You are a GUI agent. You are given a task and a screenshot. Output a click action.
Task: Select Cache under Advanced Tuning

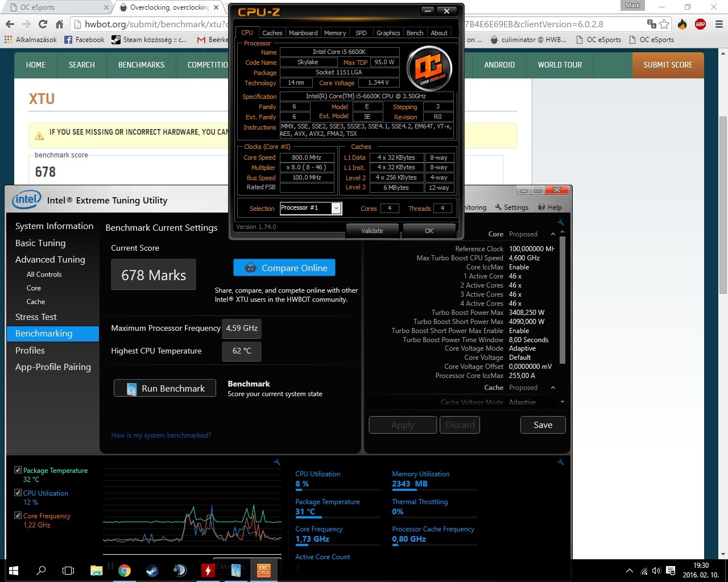(36, 302)
